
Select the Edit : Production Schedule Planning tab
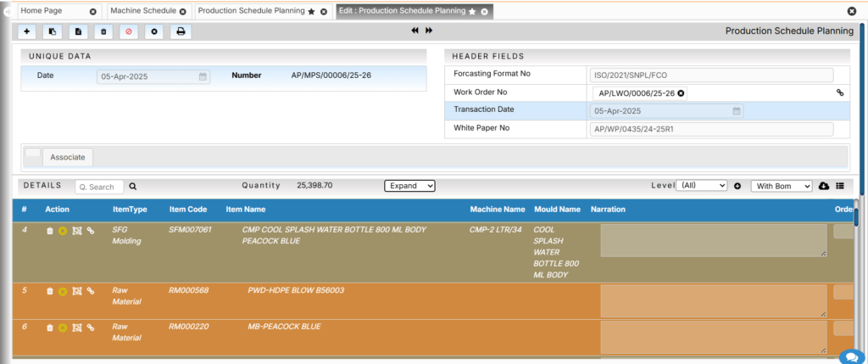point(403,11)
